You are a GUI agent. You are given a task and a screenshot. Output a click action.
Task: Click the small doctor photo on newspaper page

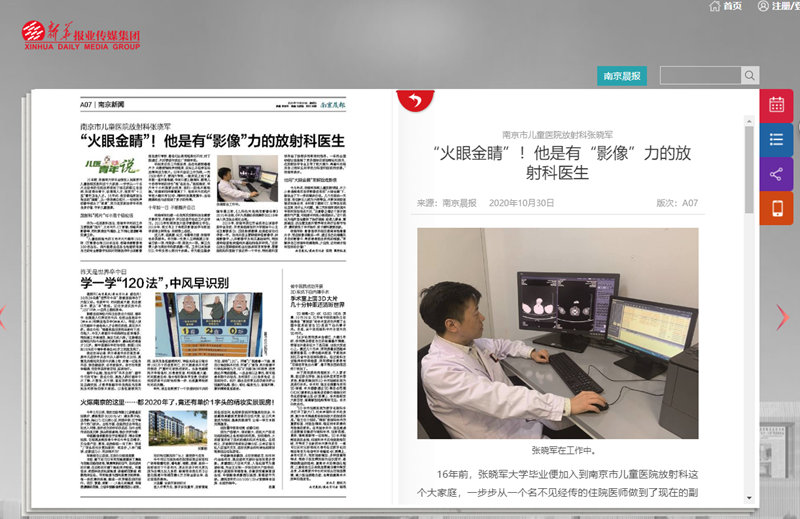pyautogui.click(x=247, y=179)
